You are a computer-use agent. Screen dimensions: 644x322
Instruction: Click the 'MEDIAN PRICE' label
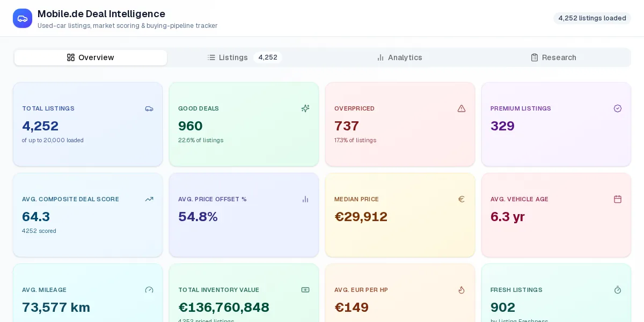click(x=356, y=199)
